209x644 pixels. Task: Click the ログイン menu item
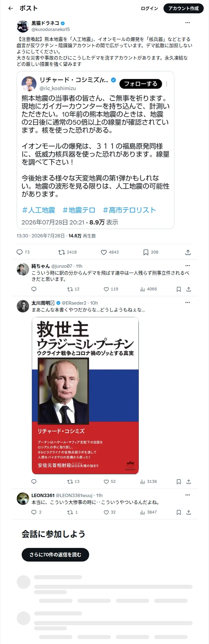(x=150, y=8)
